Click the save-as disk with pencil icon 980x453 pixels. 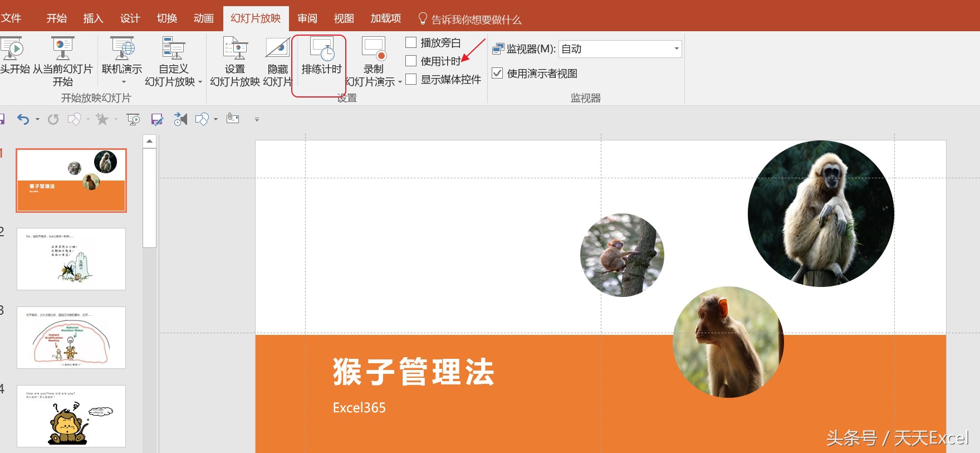[x=158, y=119]
